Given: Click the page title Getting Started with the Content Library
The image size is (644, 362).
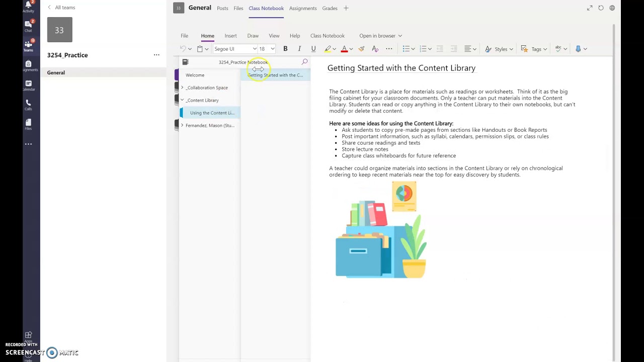Looking at the screenshot, I should point(401,68).
